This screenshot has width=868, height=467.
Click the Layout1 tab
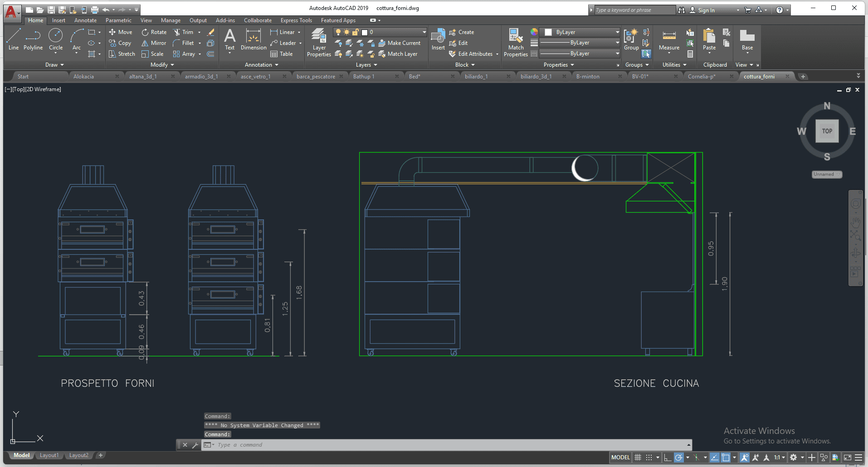coord(49,455)
